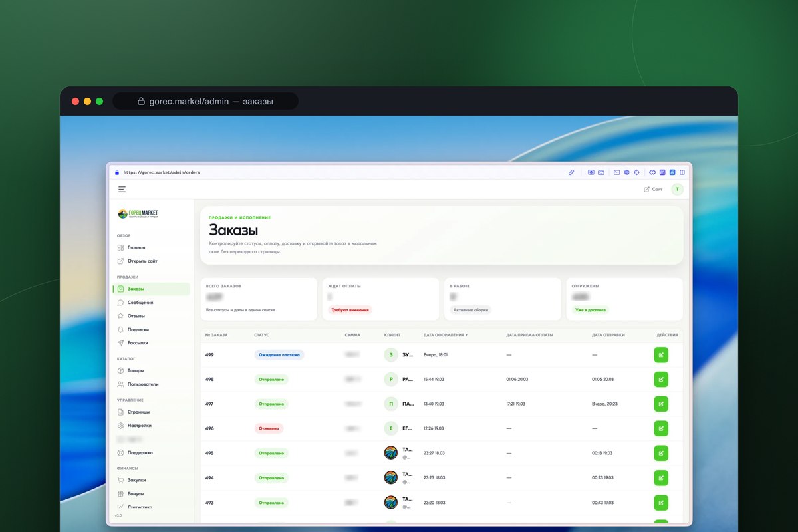Open Пользователи in sidebar
Viewport: 798px width, 532px height.
pos(138,384)
